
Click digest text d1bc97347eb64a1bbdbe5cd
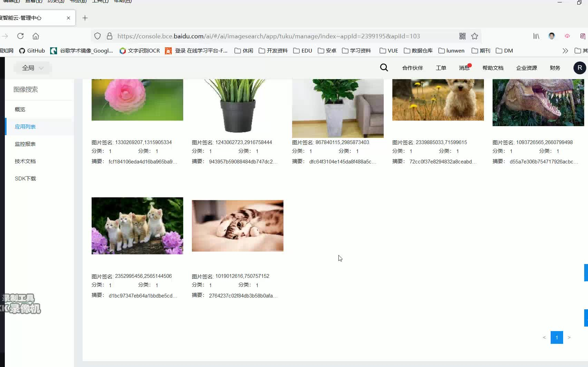(x=143, y=296)
